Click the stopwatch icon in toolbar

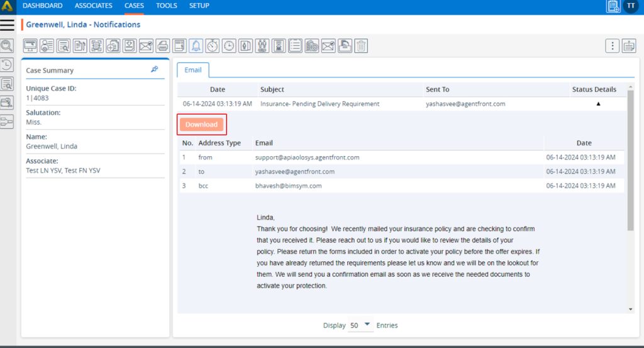[213, 46]
